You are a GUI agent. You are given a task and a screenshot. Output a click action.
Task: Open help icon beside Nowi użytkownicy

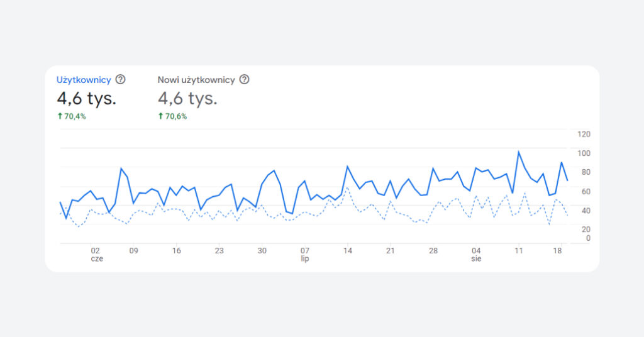click(245, 80)
